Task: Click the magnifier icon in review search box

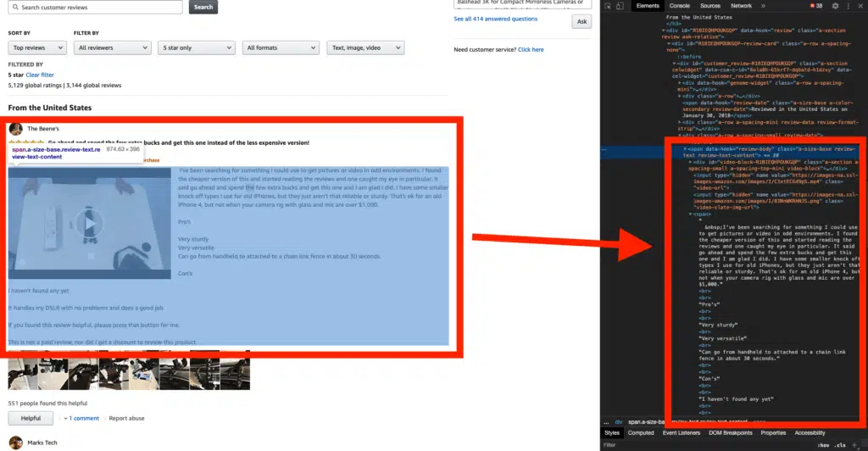Action: (x=15, y=7)
